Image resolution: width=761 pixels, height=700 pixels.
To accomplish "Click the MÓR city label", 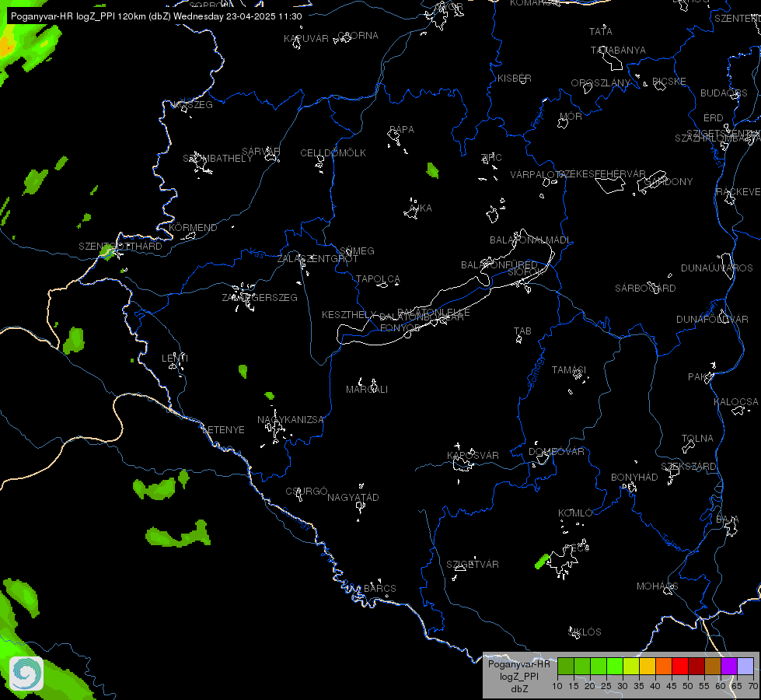I will (x=571, y=117).
